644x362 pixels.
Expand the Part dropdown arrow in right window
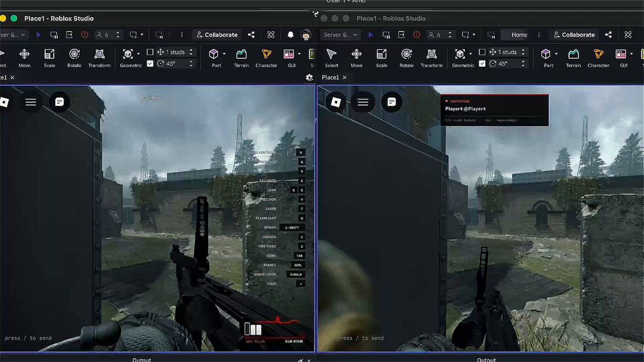[557, 54]
